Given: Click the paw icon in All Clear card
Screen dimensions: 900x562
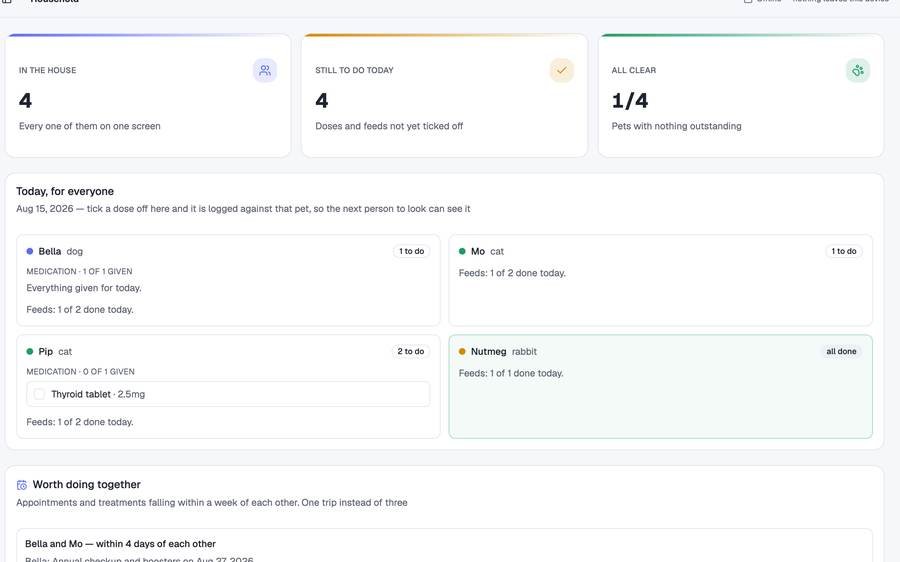Looking at the screenshot, I should [x=858, y=71].
